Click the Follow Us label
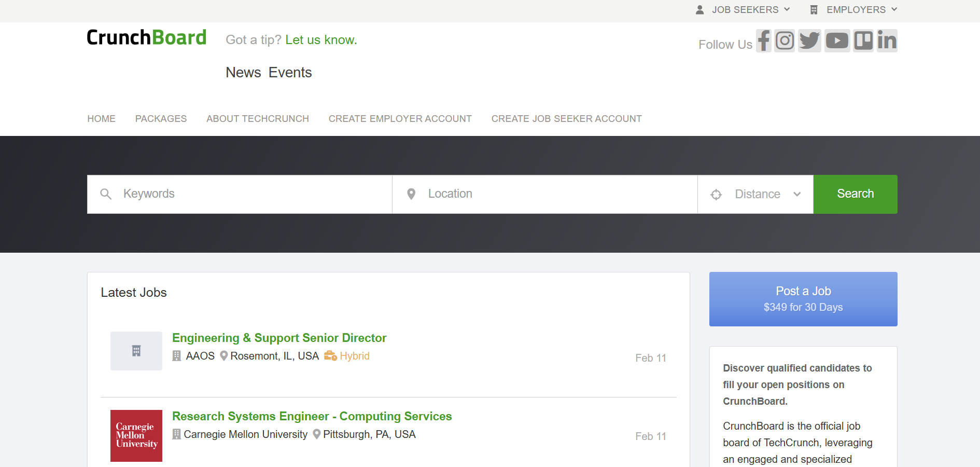The width and height of the screenshot is (980, 467). point(725,45)
